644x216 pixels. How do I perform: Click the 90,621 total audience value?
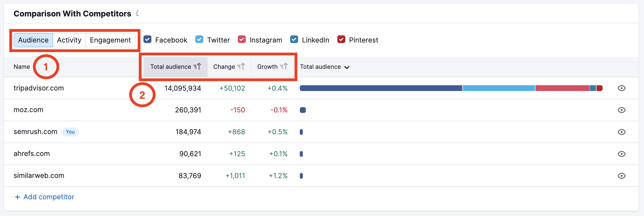pyautogui.click(x=190, y=154)
